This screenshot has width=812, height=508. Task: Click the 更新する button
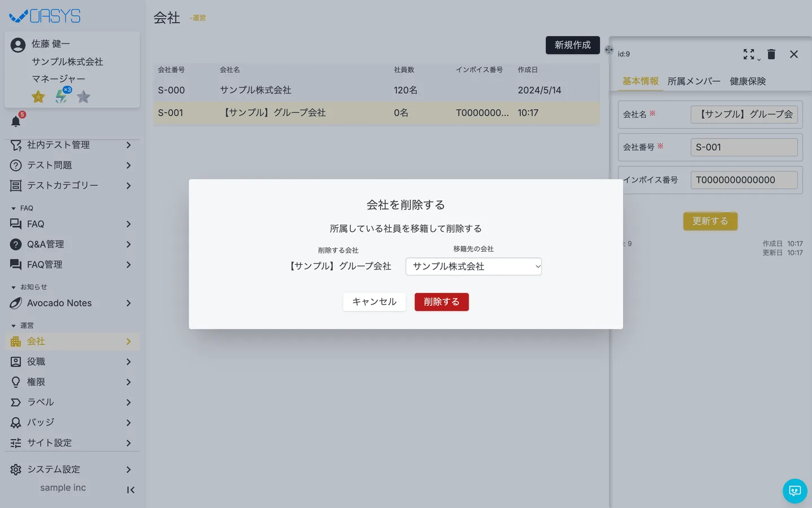710,221
